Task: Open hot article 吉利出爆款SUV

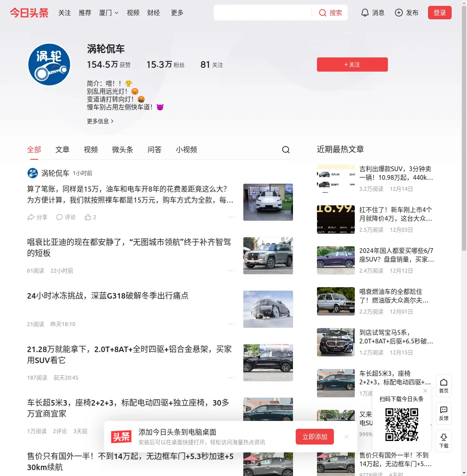Action: click(x=396, y=173)
